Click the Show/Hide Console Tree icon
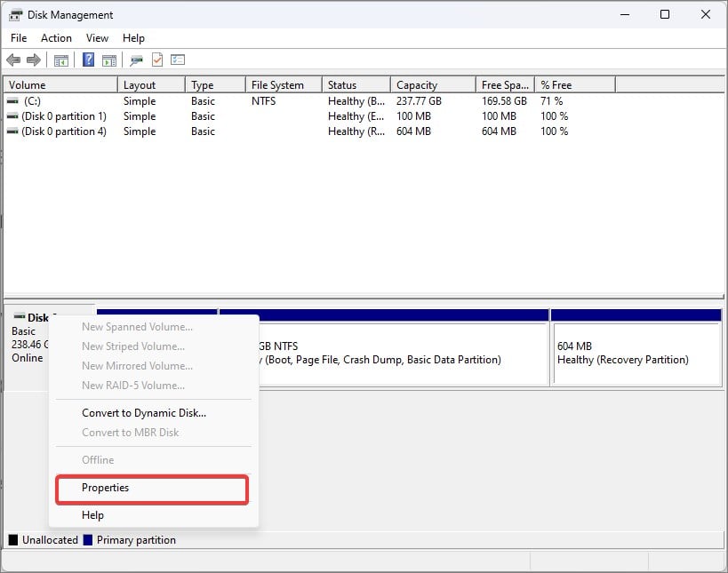Image resolution: width=728 pixels, height=573 pixels. (x=61, y=60)
